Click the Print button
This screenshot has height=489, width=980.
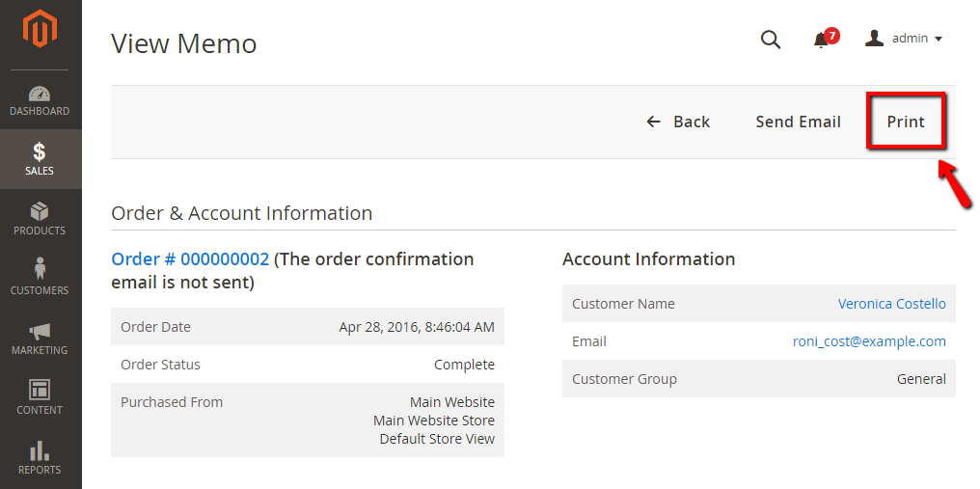click(906, 122)
